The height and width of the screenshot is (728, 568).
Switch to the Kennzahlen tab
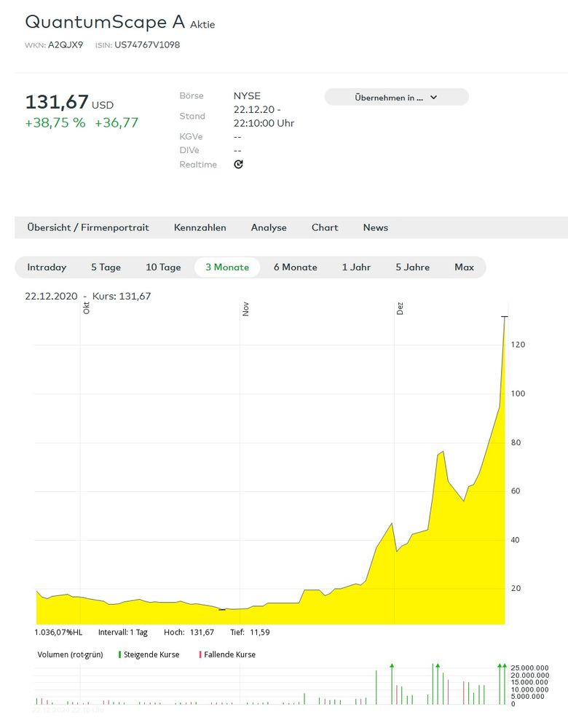(200, 227)
